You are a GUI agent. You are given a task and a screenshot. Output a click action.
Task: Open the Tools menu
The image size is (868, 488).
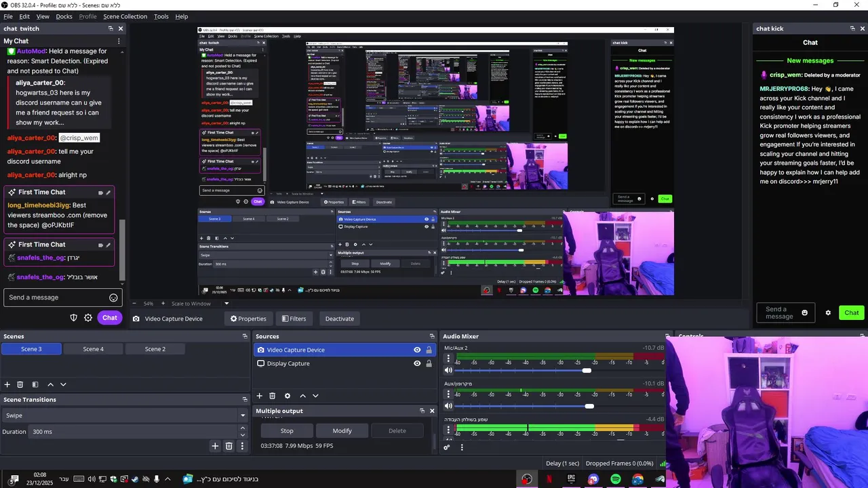pos(161,16)
